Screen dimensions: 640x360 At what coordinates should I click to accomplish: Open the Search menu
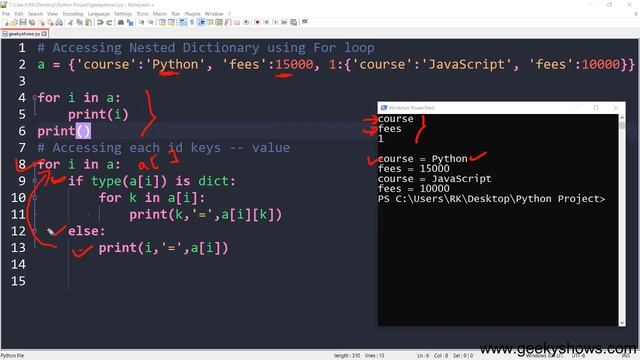35,14
